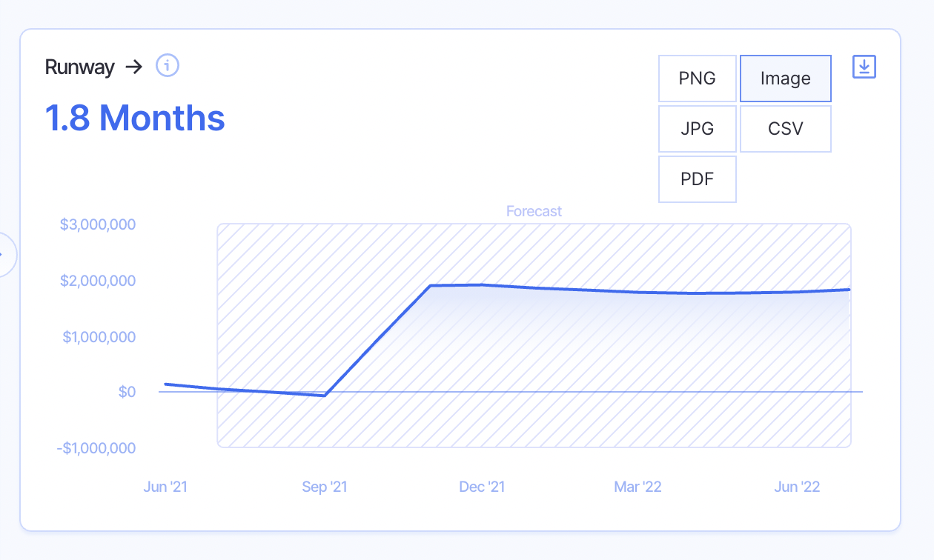Image resolution: width=934 pixels, height=560 pixels.
Task: Click the Jun '22 x-axis label
Action: pyautogui.click(x=797, y=487)
